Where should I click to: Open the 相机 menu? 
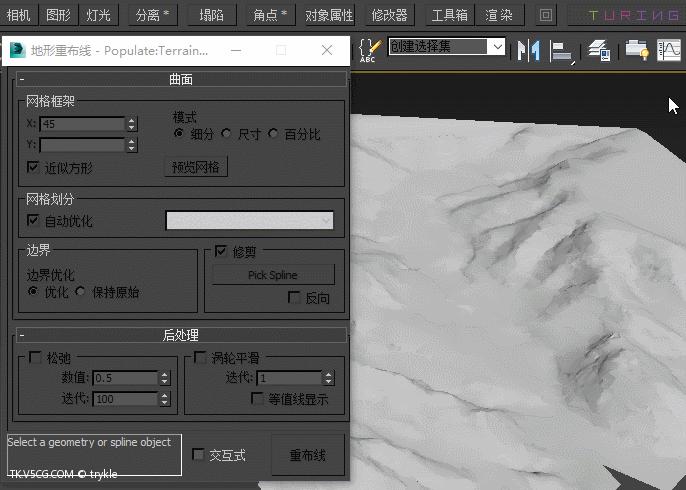coord(19,15)
